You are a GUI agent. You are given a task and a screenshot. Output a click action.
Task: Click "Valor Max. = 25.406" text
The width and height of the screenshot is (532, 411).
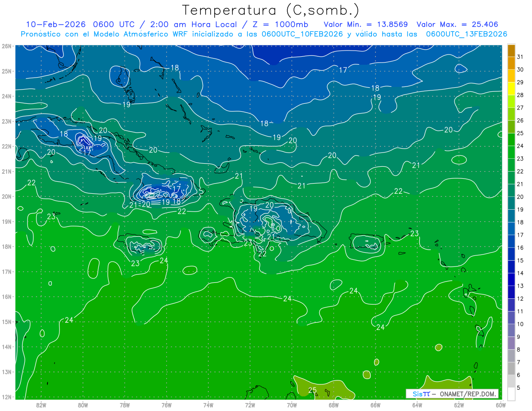458,24
